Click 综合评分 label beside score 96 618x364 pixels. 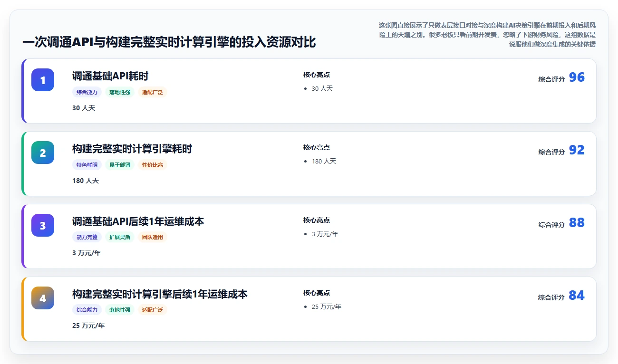[551, 79]
